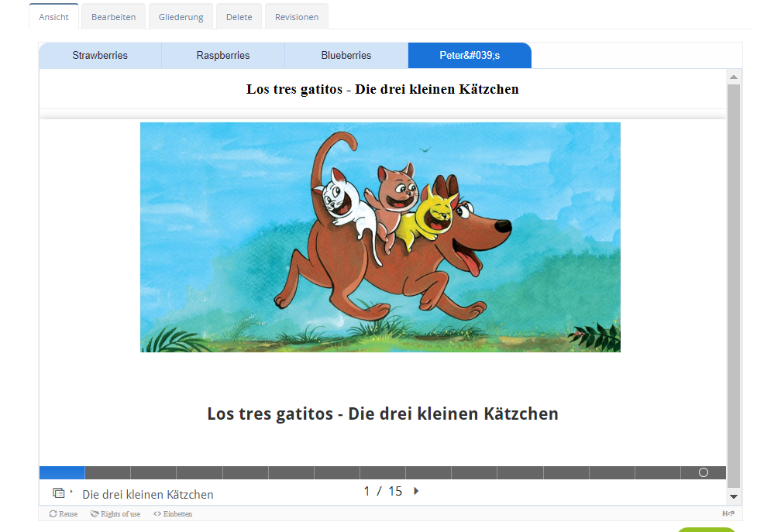This screenshot has width=757, height=532.
Task: Click slide title 'Die drei kleinen Kätzchen' in footer
Action: pyautogui.click(x=148, y=494)
